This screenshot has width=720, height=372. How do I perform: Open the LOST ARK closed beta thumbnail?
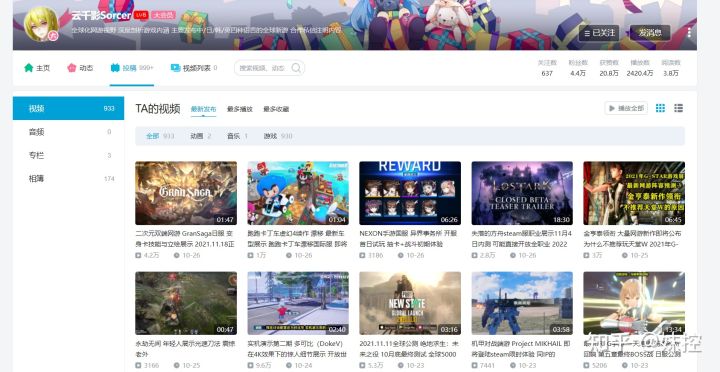coord(522,193)
